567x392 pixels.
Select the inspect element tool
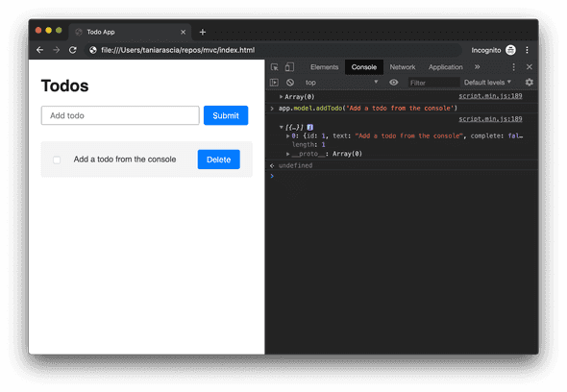pyautogui.click(x=275, y=67)
